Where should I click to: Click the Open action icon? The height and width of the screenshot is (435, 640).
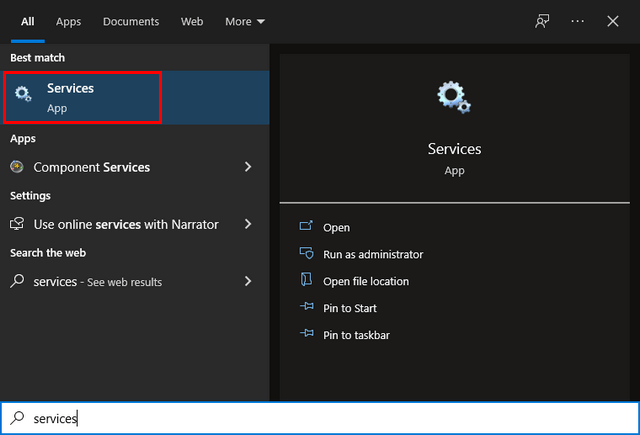pyautogui.click(x=306, y=226)
